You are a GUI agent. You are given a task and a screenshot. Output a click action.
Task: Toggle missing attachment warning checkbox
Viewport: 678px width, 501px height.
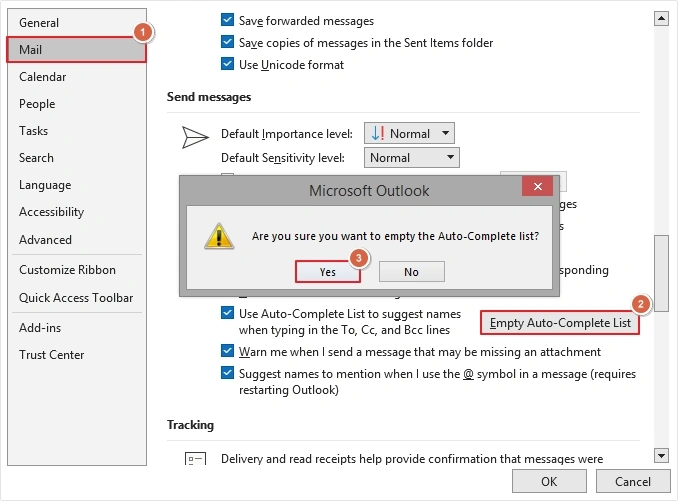click(x=227, y=351)
